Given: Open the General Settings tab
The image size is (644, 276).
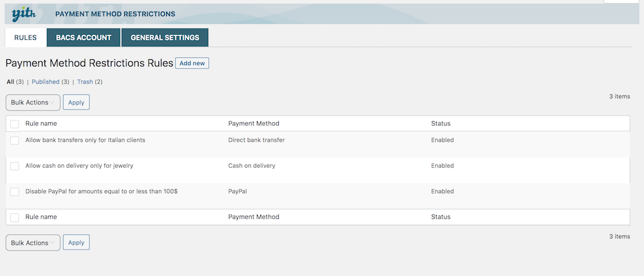Looking at the screenshot, I should pos(165,37).
